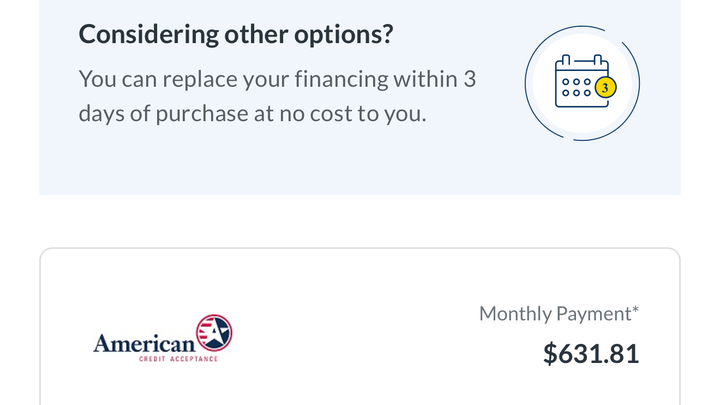Screen dimensions: 720x405
Task: Click the yellow 3 badge on calendar
Action: (x=603, y=87)
